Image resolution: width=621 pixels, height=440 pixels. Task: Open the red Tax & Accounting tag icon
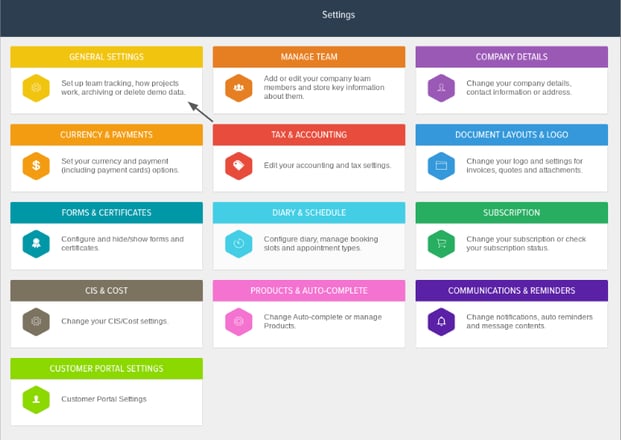pyautogui.click(x=238, y=166)
